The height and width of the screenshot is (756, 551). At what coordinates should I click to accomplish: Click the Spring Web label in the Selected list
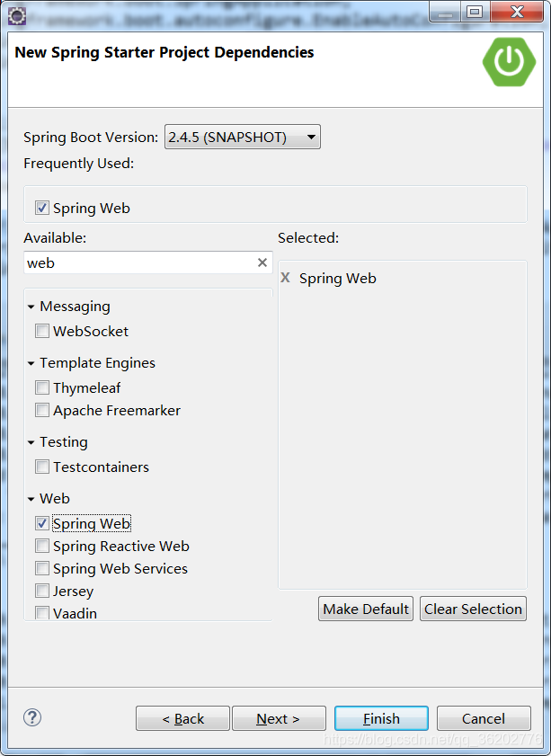[337, 278]
